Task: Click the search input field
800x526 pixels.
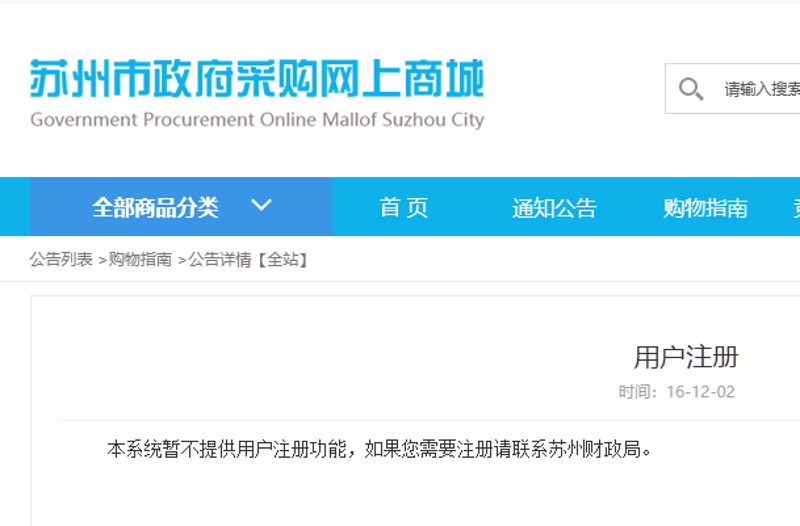Action: tap(733, 89)
